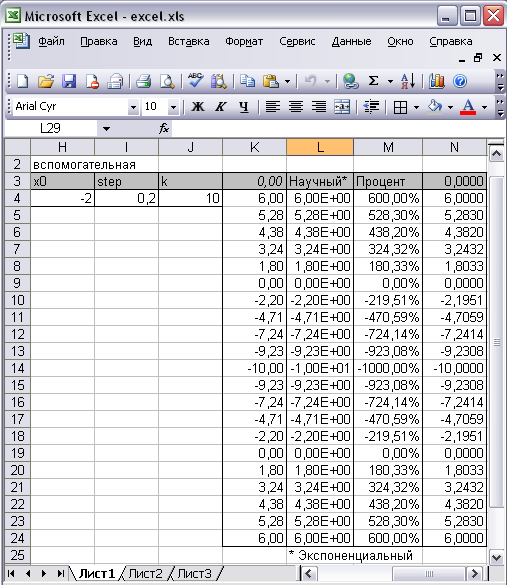This screenshot has height=585, width=507.
Task: Open the Вставка menu
Action: point(188,41)
